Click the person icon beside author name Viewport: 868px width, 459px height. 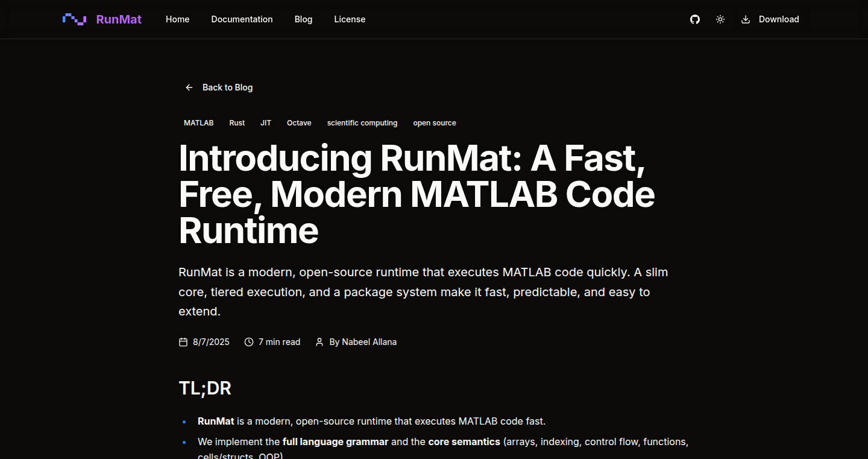coord(320,342)
